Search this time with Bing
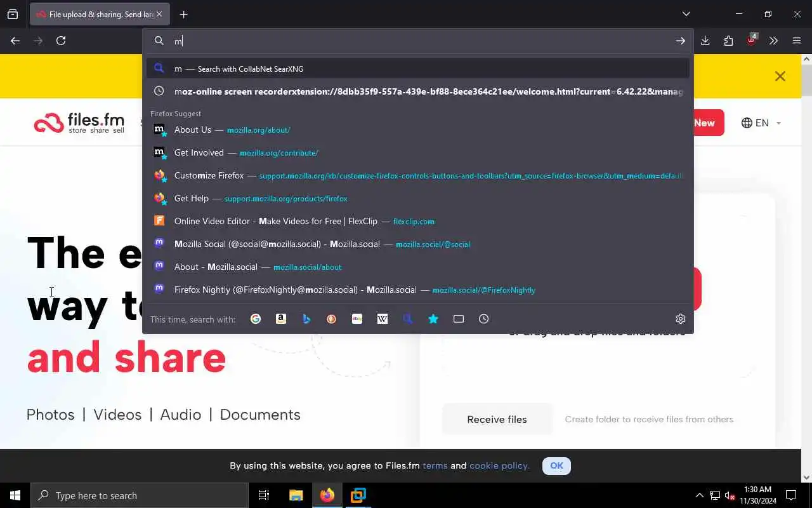 306,319
